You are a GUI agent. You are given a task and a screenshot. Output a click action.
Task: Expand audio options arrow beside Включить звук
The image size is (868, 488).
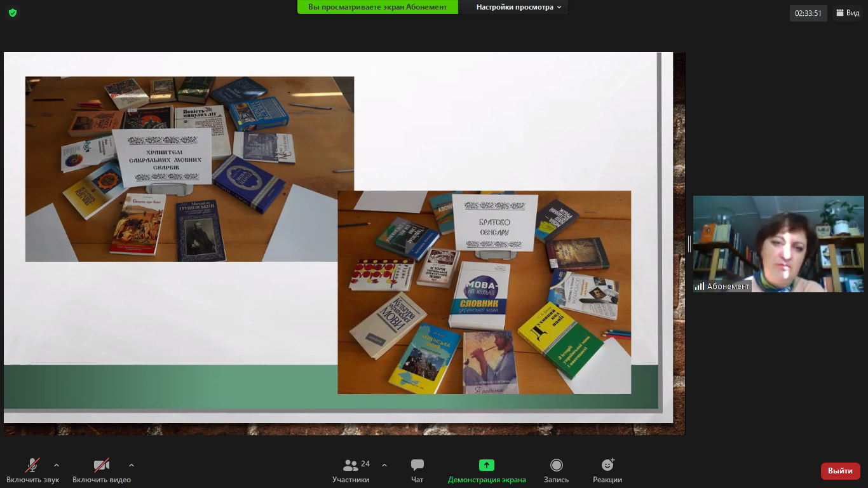pyautogui.click(x=57, y=465)
